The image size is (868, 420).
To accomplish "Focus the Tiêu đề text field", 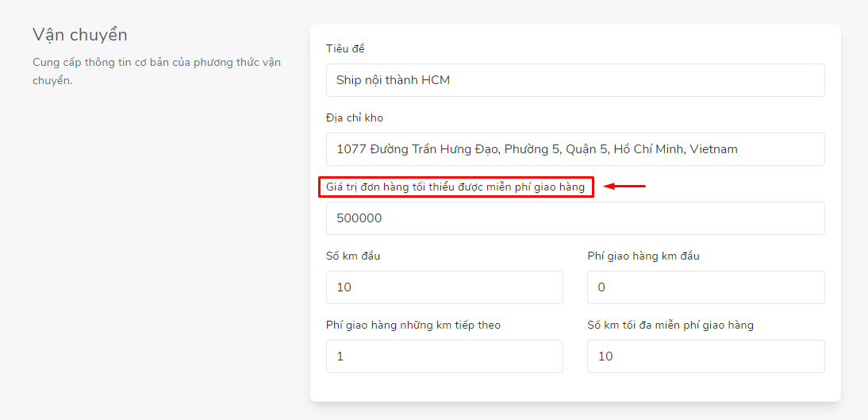I will (575, 80).
